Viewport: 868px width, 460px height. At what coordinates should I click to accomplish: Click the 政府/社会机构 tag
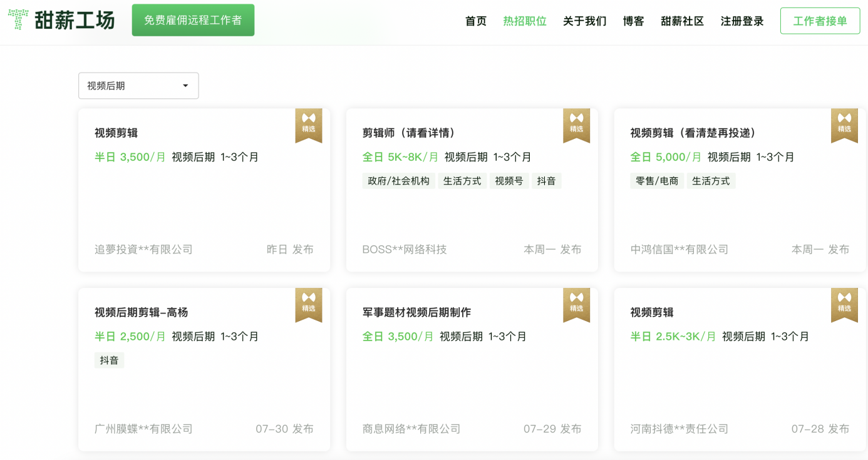click(399, 181)
